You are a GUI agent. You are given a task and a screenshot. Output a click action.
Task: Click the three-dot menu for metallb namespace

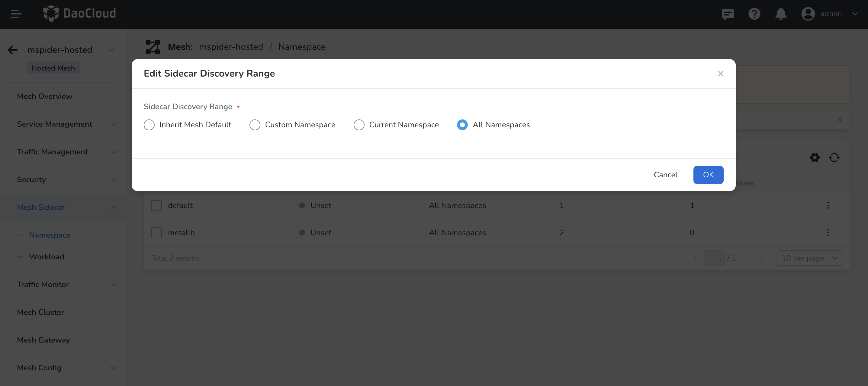[828, 232]
